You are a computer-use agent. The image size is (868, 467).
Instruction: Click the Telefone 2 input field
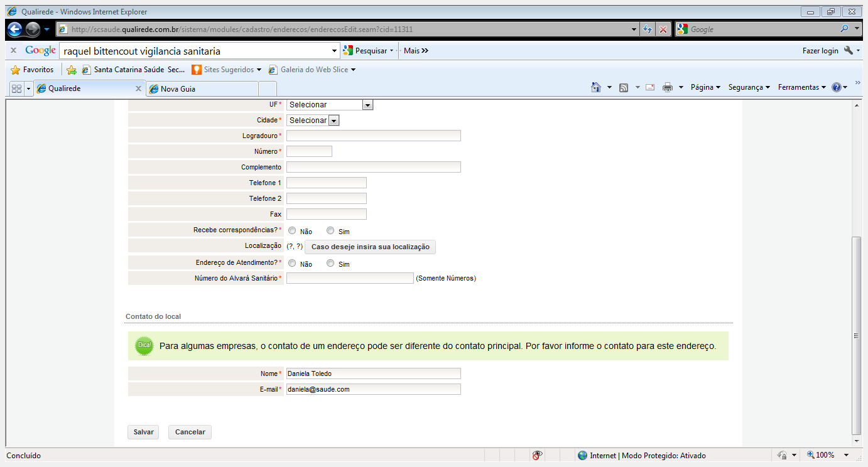tap(327, 198)
